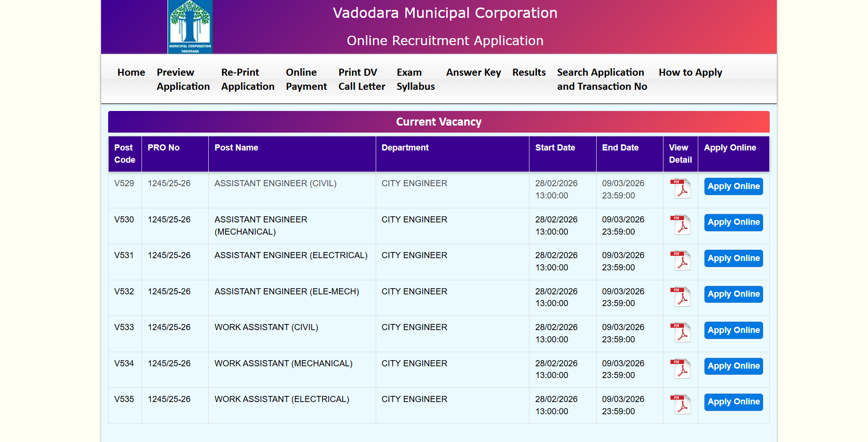Open Search Application and Transaction No
Screen dimensions: 868x442
point(602,79)
